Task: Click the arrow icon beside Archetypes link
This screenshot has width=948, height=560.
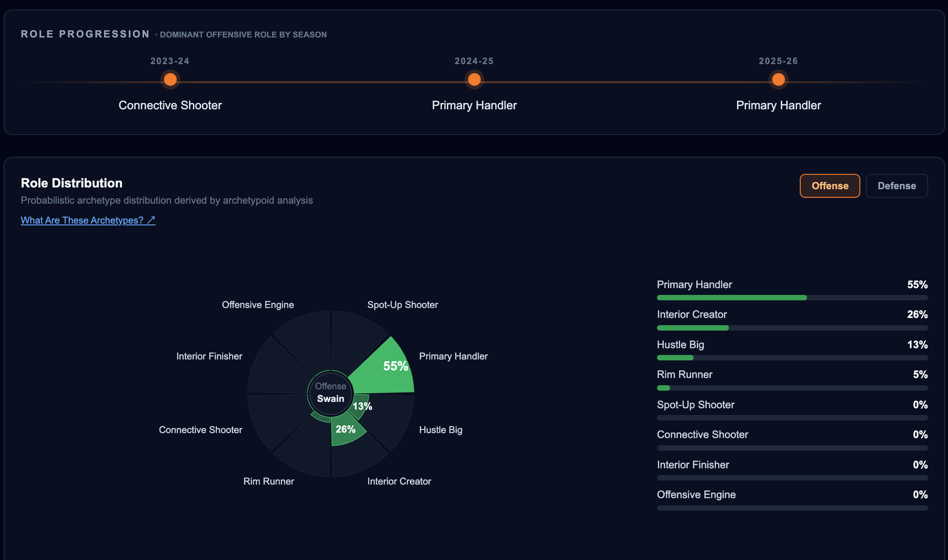Action: 151,220
